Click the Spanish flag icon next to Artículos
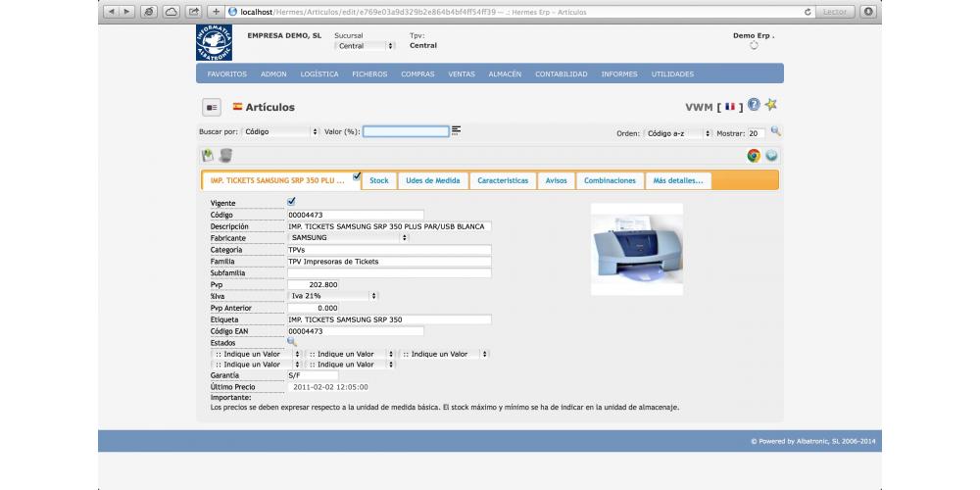 point(237,107)
